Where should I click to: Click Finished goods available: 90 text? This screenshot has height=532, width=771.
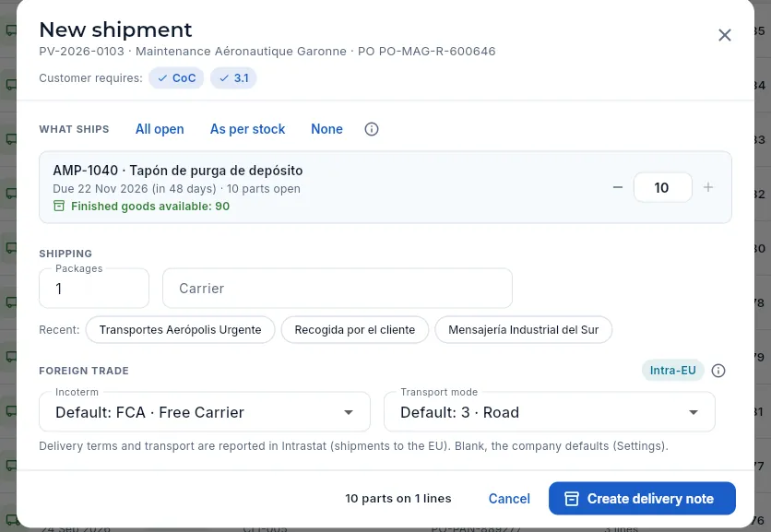tap(150, 206)
